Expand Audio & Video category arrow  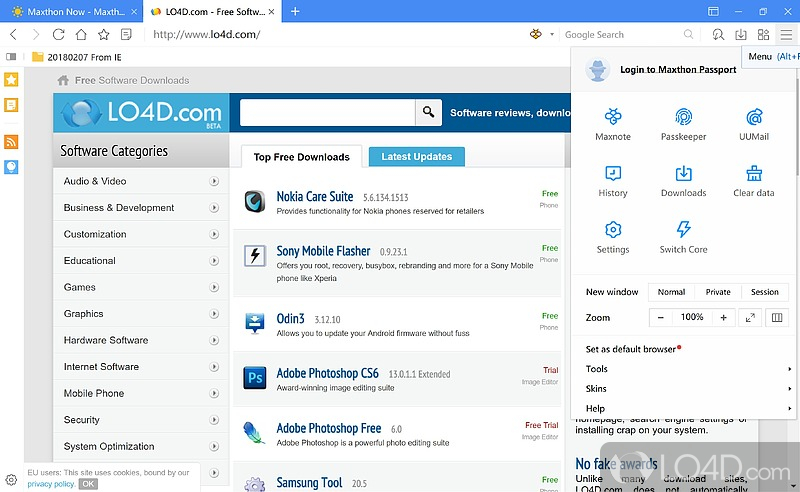coord(214,181)
